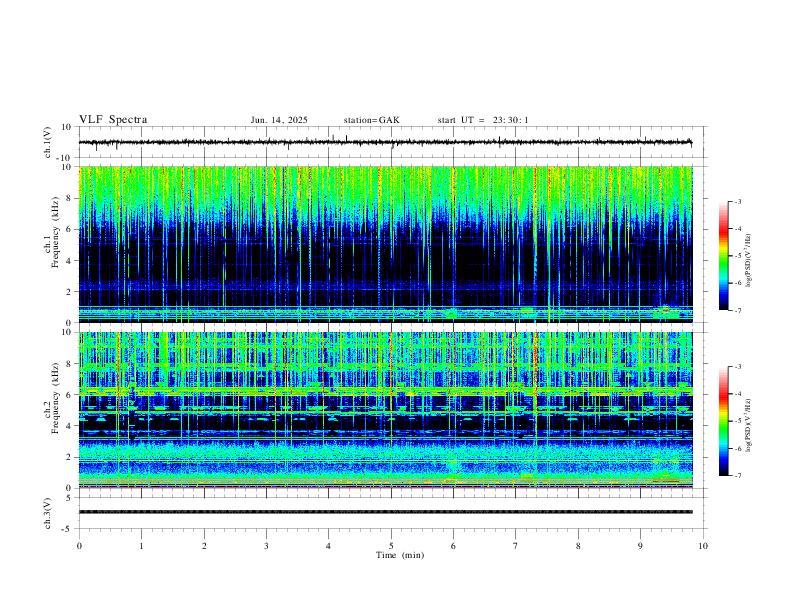Screen dimensions: 792x612
Task: Click the ch.1 colorbar log(PSD) unit label
Action: pyautogui.click(x=749, y=260)
